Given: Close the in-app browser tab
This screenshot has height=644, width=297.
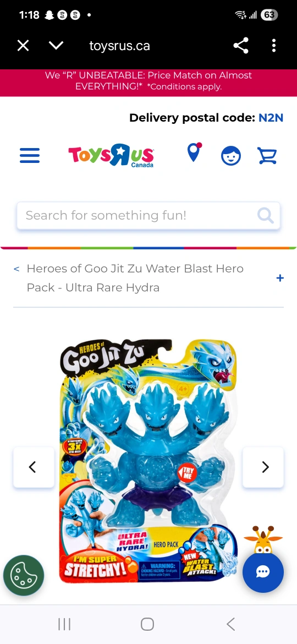Looking at the screenshot, I should click(x=24, y=46).
